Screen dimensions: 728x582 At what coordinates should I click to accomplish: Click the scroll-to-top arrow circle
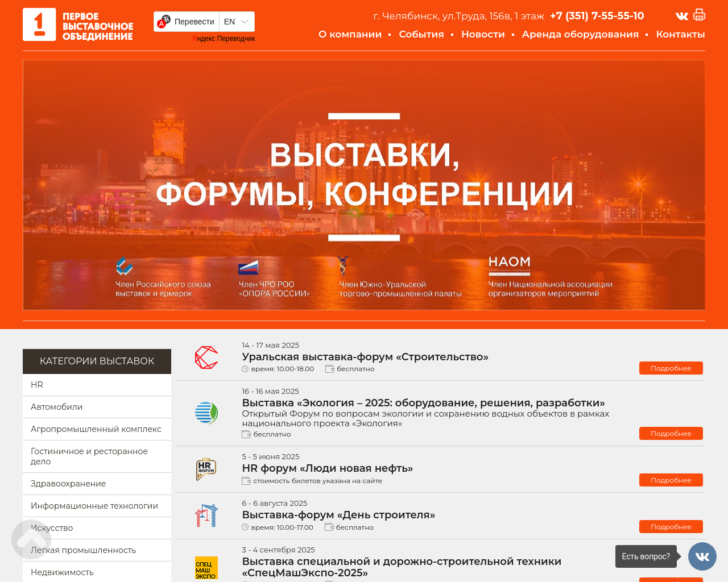click(31, 539)
